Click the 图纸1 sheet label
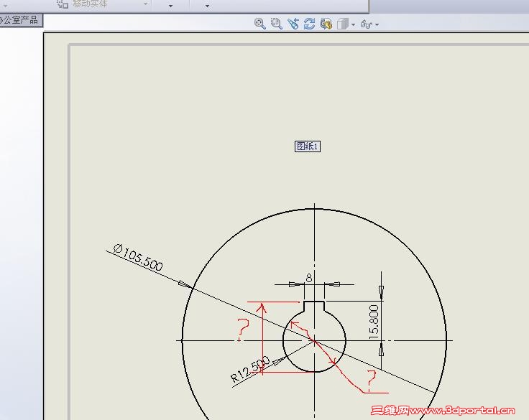 [x=308, y=146]
